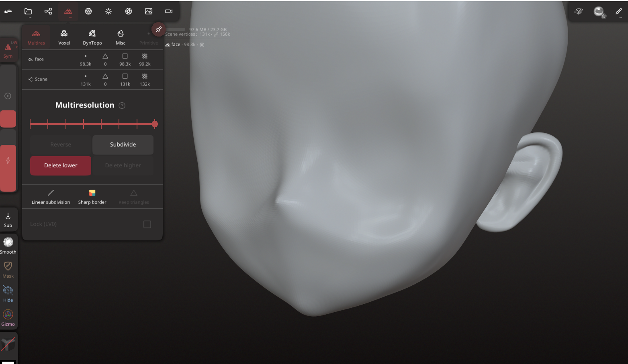
Task: Click the Multiresolution level slider handle
Action: [x=155, y=124]
